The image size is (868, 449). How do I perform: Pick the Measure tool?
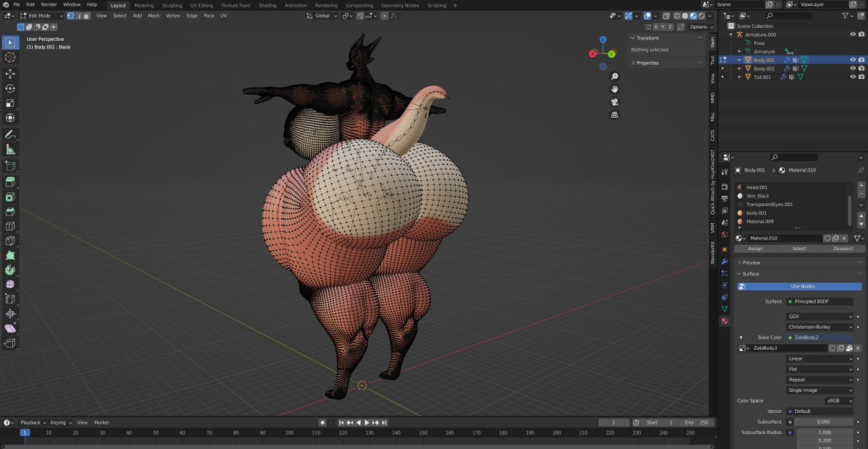(10, 150)
